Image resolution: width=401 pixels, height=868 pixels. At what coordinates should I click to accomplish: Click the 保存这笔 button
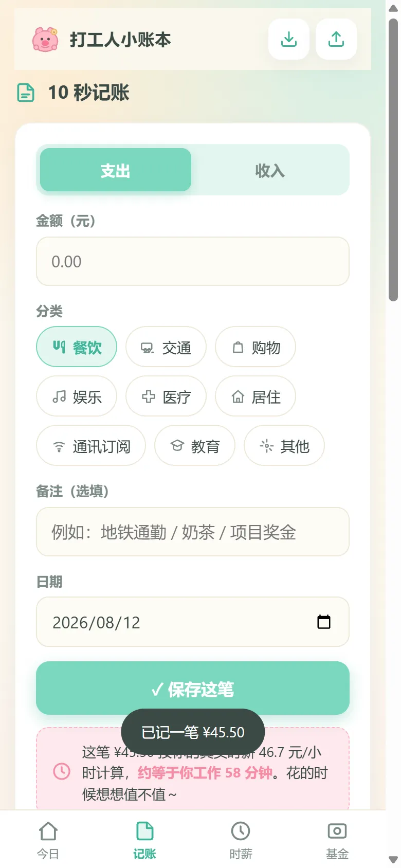click(x=193, y=688)
